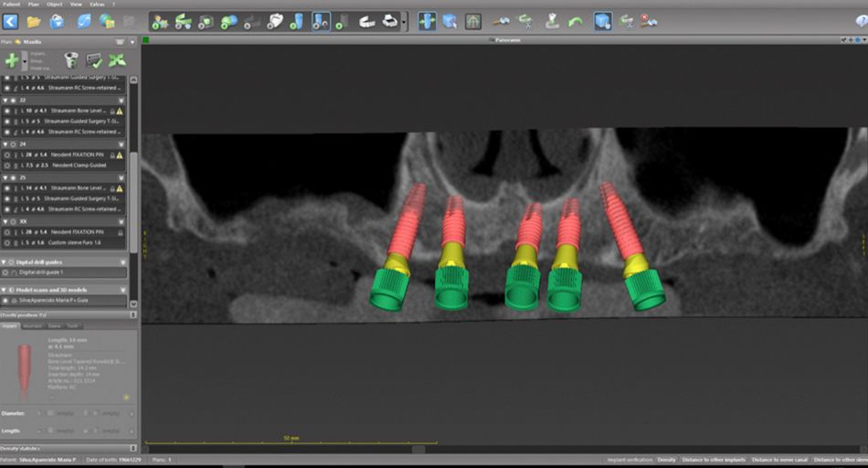Click the green plus add object button
This screenshot has height=468, width=868.
click(11, 60)
